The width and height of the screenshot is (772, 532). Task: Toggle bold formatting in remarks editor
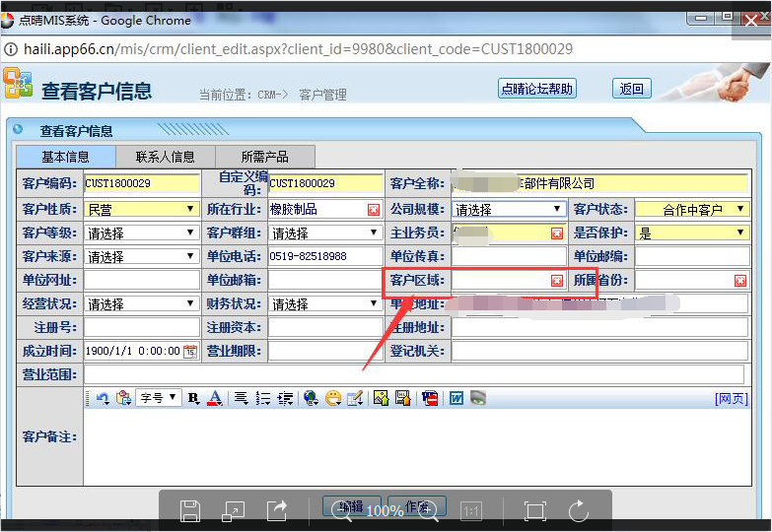[193, 398]
